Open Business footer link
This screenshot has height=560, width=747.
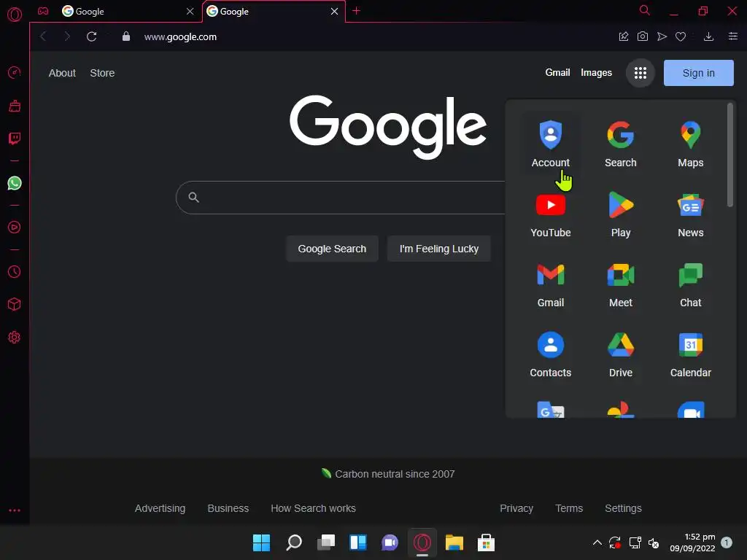coord(228,508)
